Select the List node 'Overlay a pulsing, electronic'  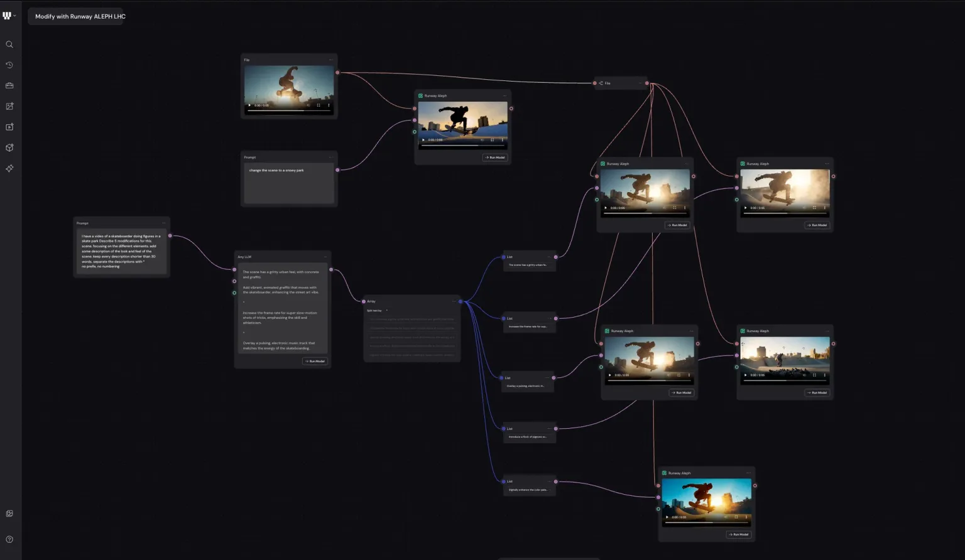(527, 382)
